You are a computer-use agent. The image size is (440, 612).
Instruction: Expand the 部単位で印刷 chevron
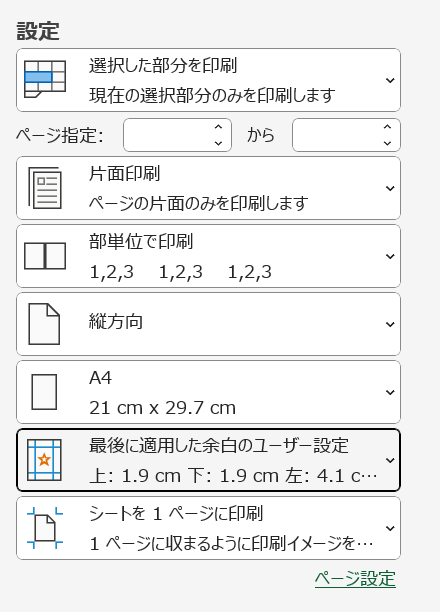[x=390, y=256]
